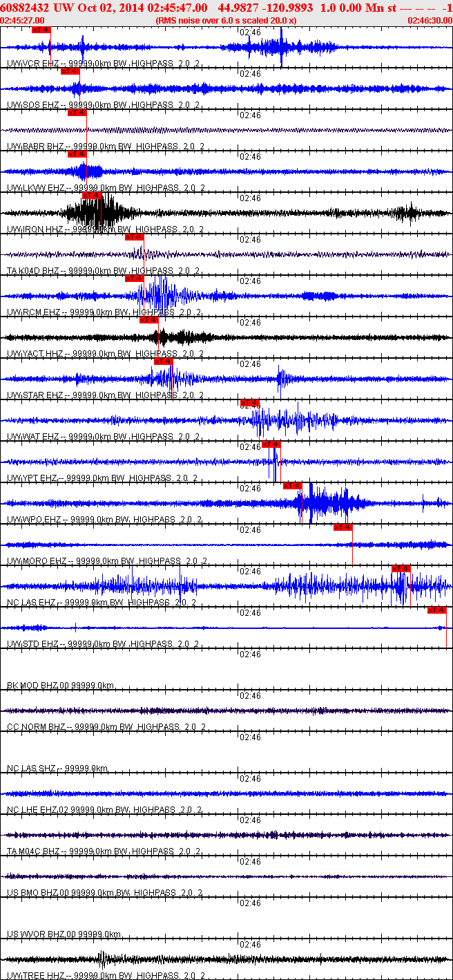453x980 pixels.
Task: Click the red arrival marker on IRON trace
Action: (92, 196)
